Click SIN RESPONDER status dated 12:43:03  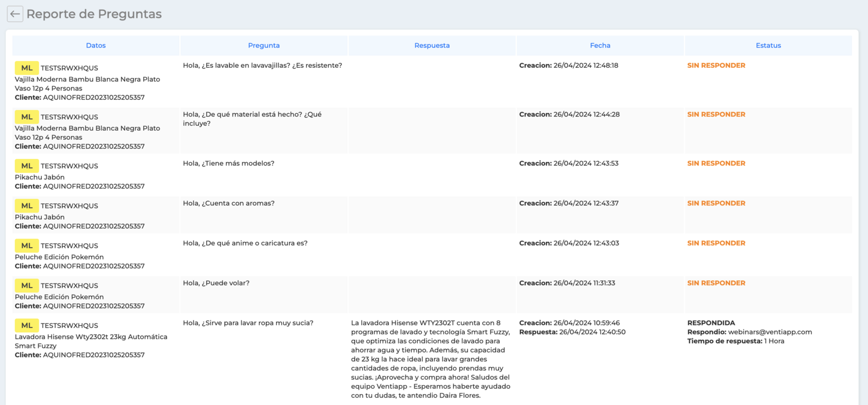point(716,243)
